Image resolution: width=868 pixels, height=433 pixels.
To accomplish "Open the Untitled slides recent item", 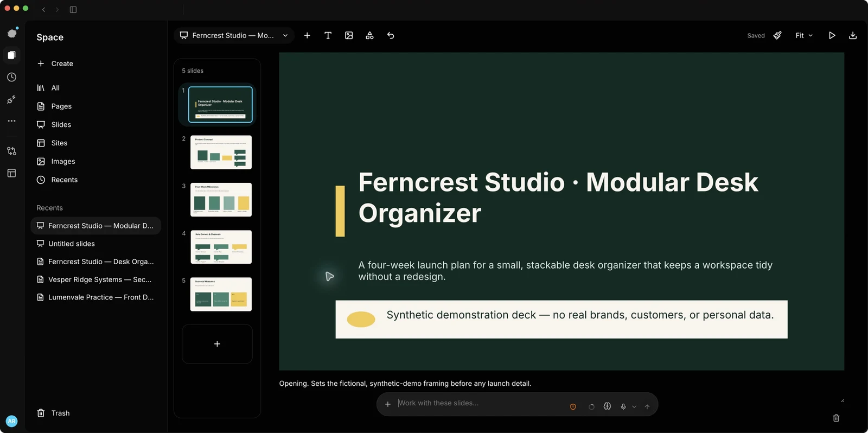I will [x=95, y=244].
